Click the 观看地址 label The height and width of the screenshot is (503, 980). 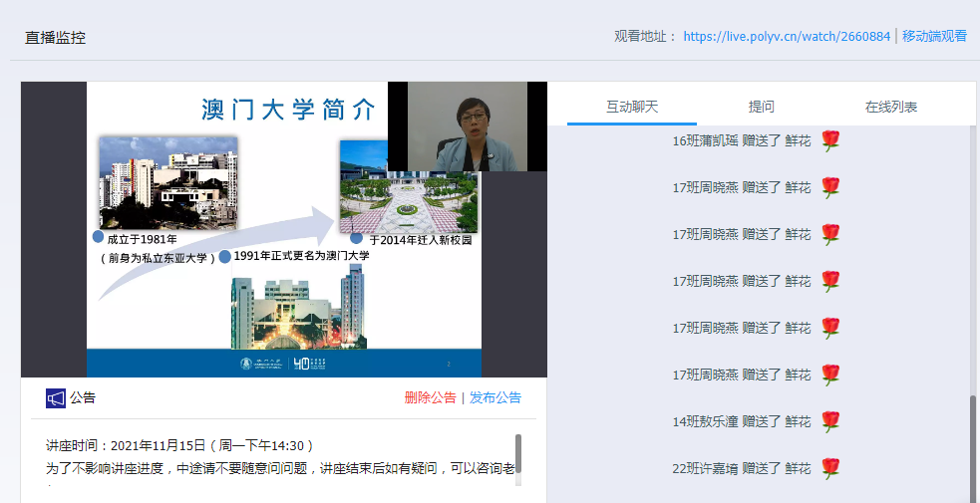pyautogui.click(x=646, y=36)
